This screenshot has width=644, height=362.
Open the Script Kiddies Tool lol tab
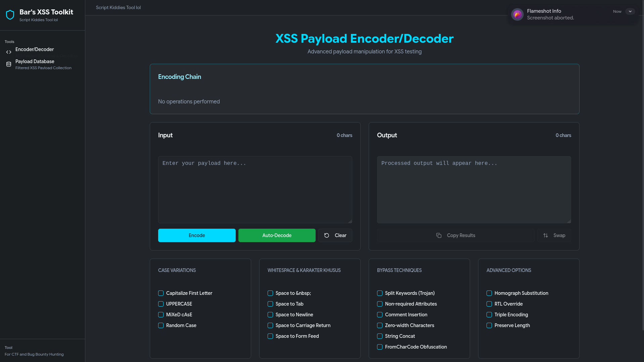coord(118,7)
